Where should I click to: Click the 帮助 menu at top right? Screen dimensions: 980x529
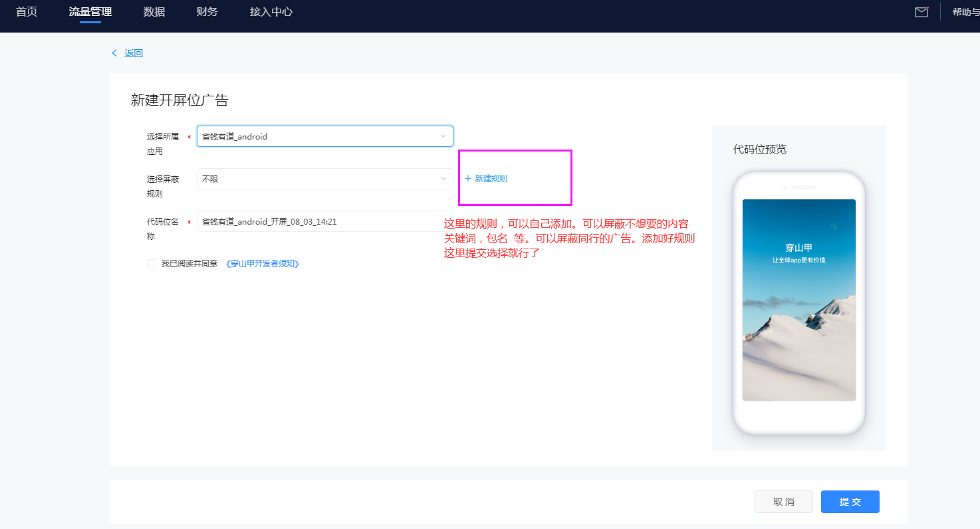(x=966, y=12)
